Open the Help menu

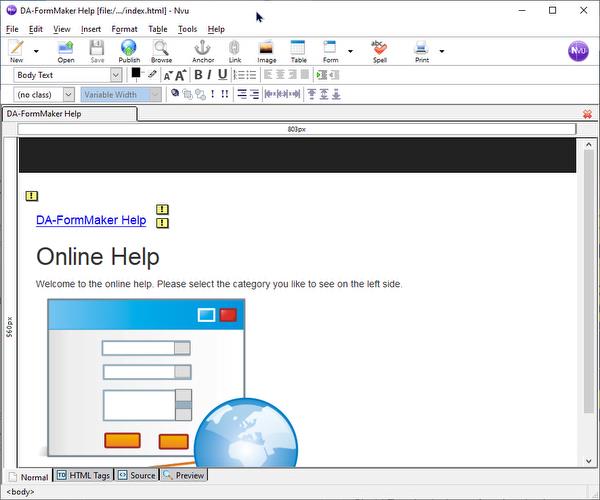pyautogui.click(x=216, y=29)
